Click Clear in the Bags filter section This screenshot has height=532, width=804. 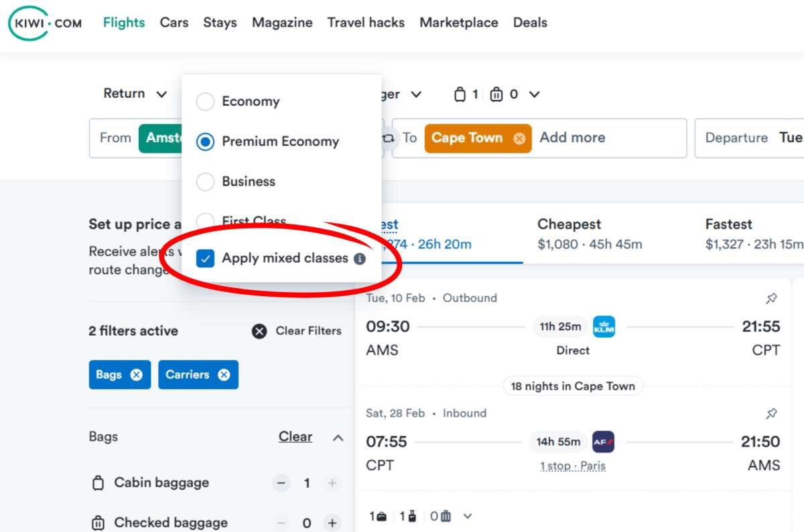tap(295, 437)
